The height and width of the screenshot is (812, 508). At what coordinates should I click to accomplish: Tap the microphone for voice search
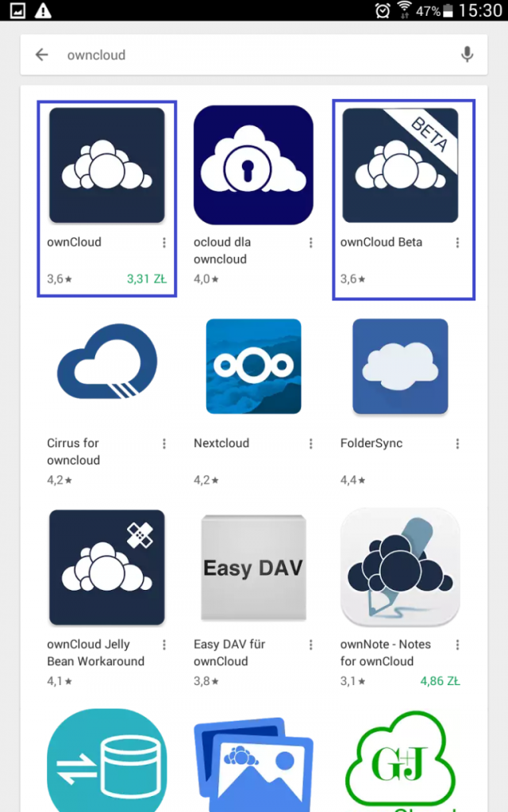point(467,55)
